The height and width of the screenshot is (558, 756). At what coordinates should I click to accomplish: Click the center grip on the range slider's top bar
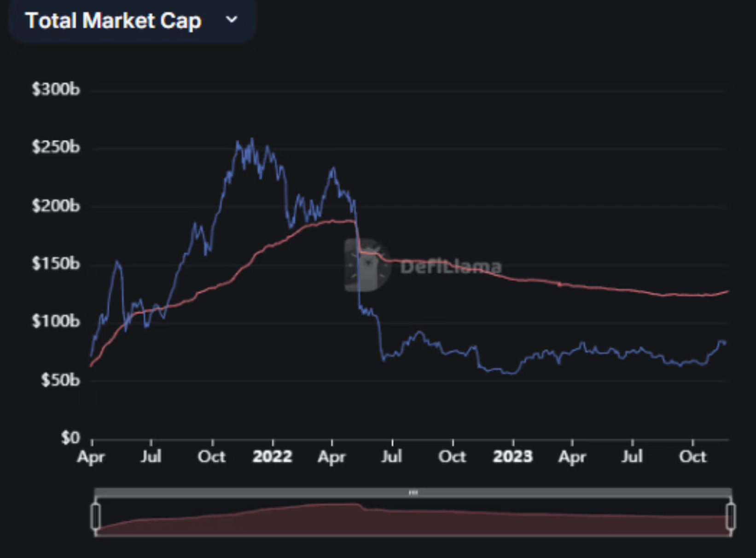(413, 493)
